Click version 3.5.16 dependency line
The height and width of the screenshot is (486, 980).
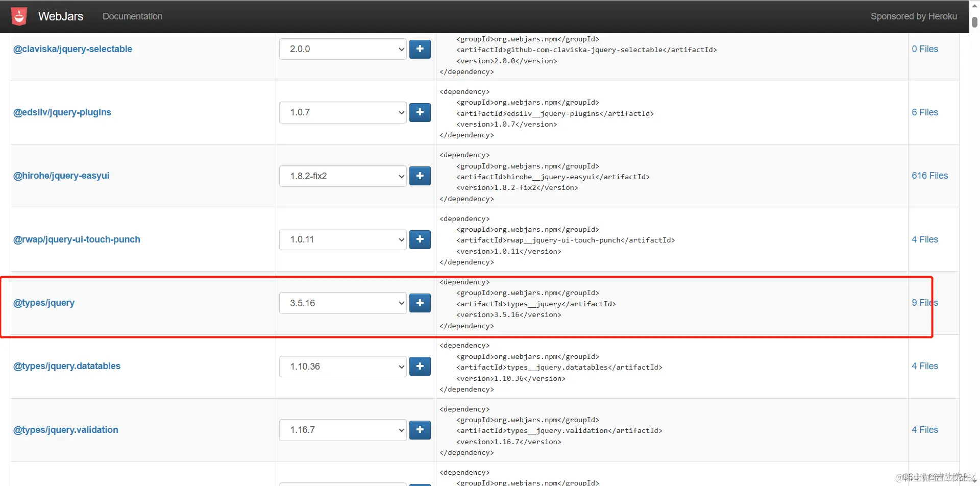(x=509, y=315)
